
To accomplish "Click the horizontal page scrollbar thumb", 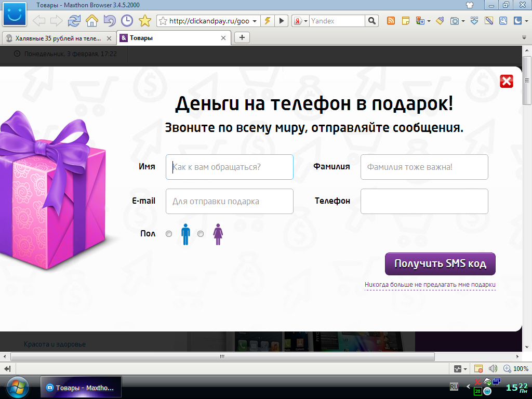I will pyautogui.click(x=222, y=356).
